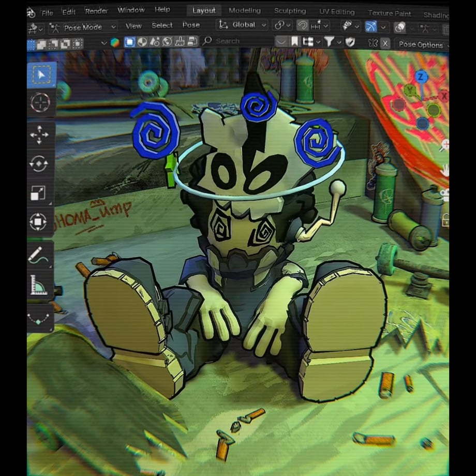Viewport: 476px width, 476px height.
Task: Expand chevron left of hexagon icon
Action: [x=104, y=43]
